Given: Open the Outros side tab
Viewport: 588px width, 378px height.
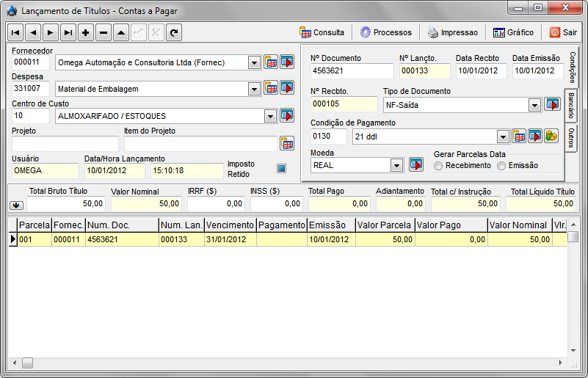Looking at the screenshot, I should click(x=570, y=137).
